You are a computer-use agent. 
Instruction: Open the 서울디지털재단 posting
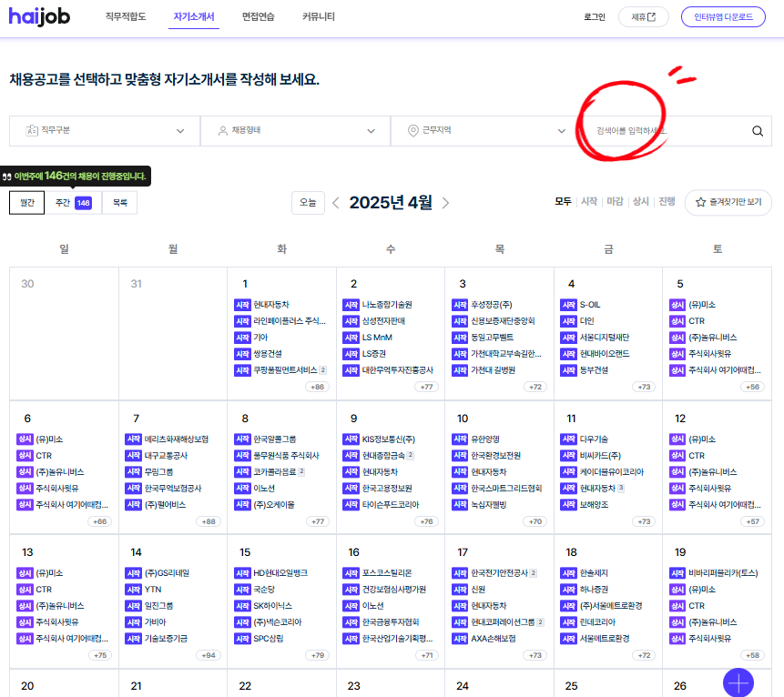coord(604,338)
